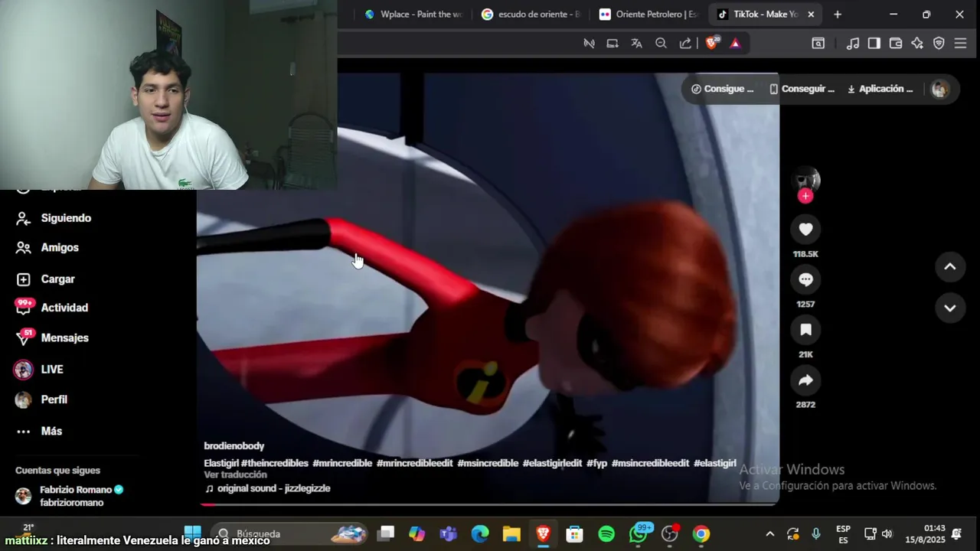Click the Consigue monedas button
This screenshot has height=551, width=980.
(x=722, y=89)
